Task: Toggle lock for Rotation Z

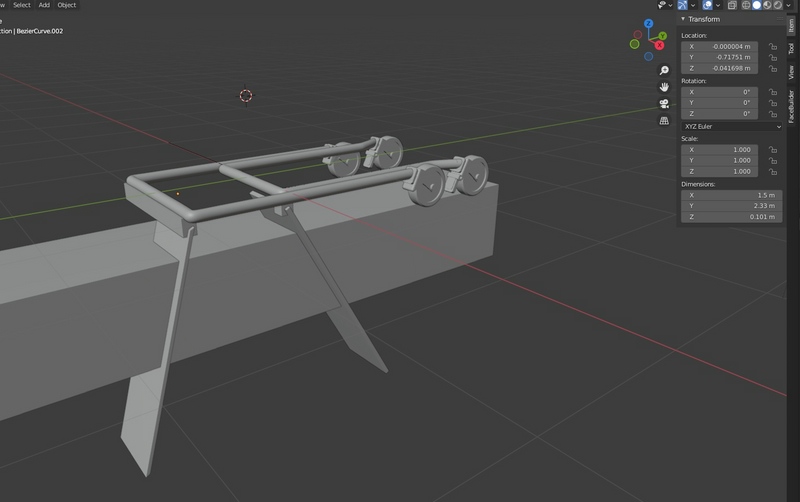Action: click(x=773, y=114)
